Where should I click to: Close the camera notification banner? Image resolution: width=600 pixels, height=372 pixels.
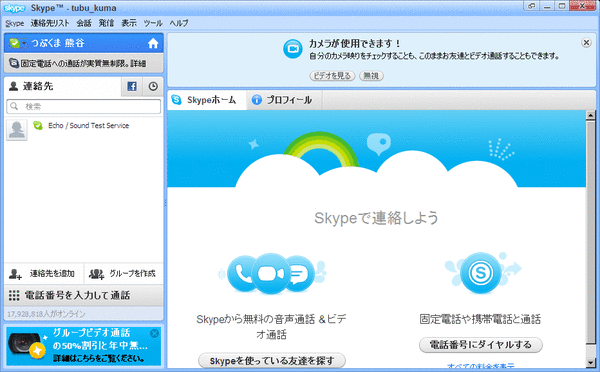point(586,42)
